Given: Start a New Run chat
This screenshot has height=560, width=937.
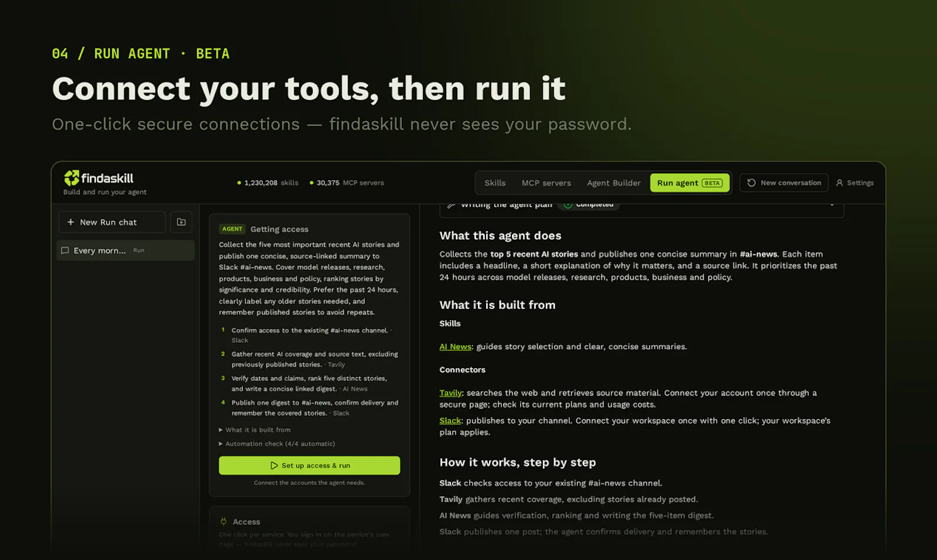Looking at the screenshot, I should pos(112,222).
